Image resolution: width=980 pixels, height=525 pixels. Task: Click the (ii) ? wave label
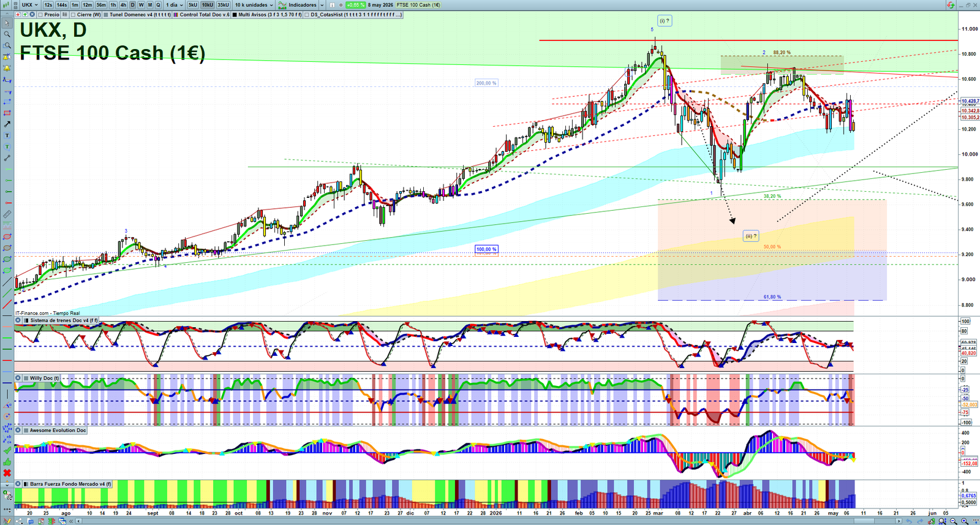[x=751, y=236]
